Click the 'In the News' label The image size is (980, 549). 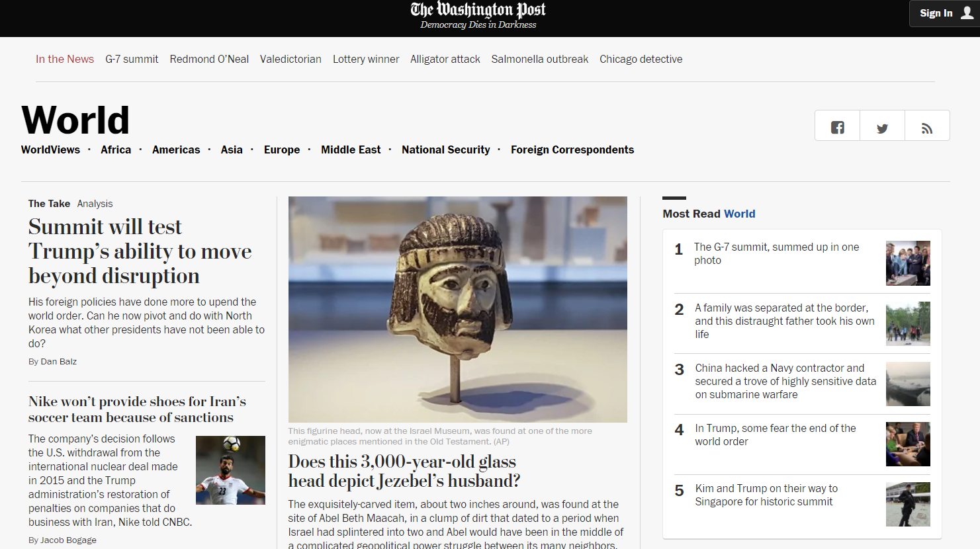65,59
